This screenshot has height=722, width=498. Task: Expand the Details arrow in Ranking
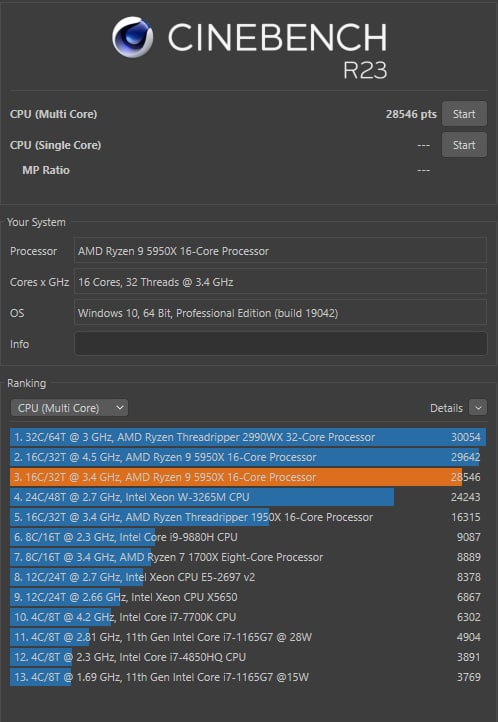[x=478, y=408]
